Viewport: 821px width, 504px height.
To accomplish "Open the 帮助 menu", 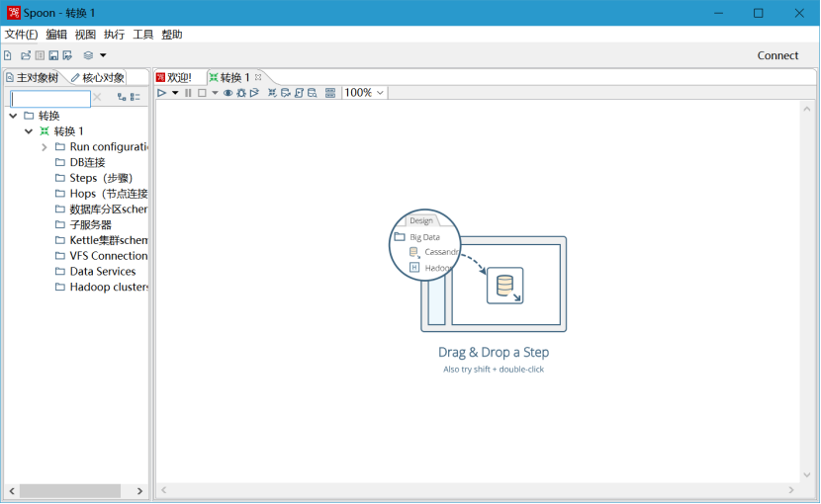I will pyautogui.click(x=172, y=35).
